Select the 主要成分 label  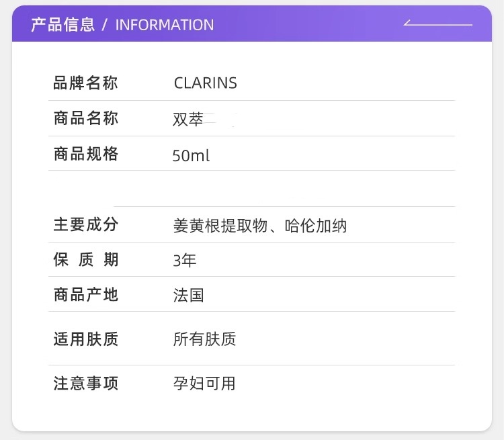(85, 224)
